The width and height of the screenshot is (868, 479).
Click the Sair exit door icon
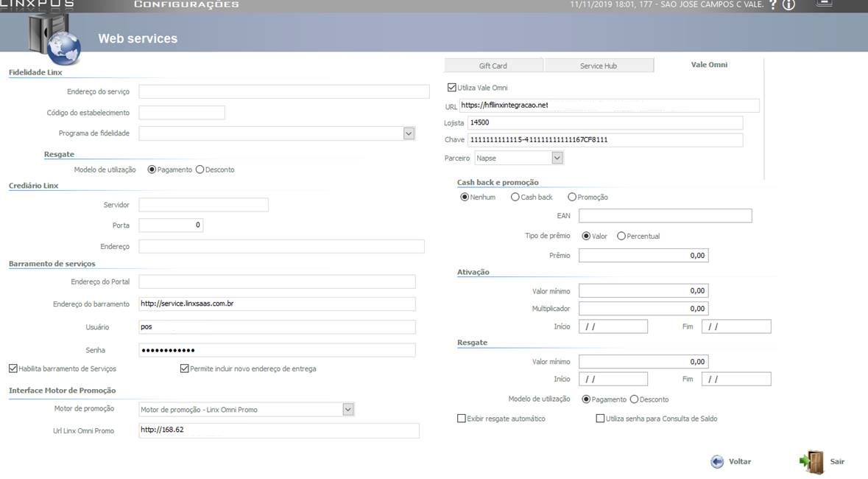pos(812,462)
